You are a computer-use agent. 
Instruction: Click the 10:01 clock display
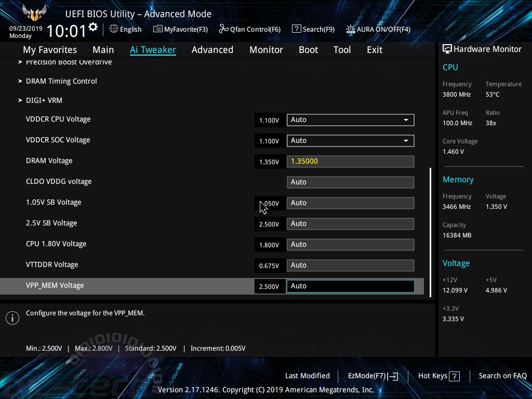tap(66, 31)
